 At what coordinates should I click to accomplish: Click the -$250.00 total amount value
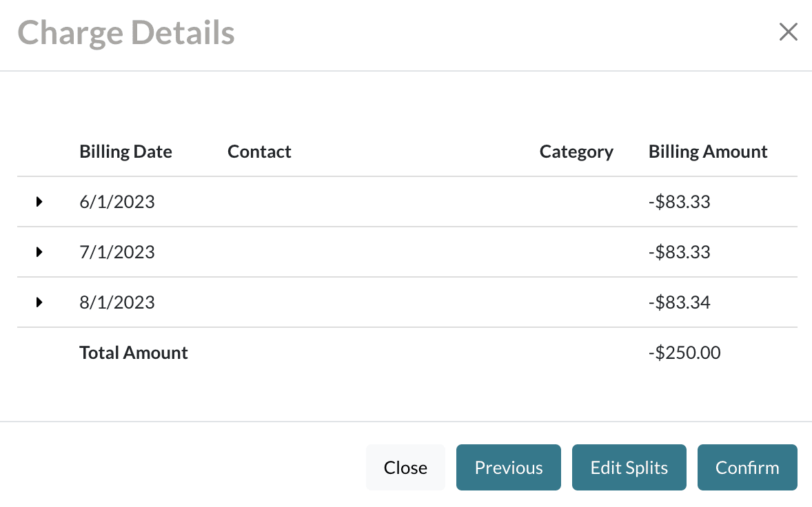[684, 352]
